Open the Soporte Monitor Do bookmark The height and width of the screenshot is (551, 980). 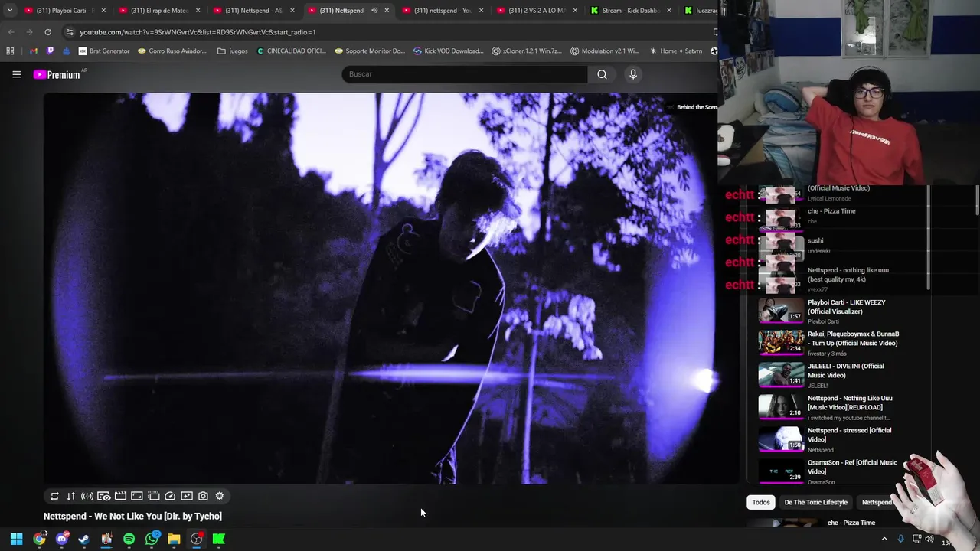[370, 51]
